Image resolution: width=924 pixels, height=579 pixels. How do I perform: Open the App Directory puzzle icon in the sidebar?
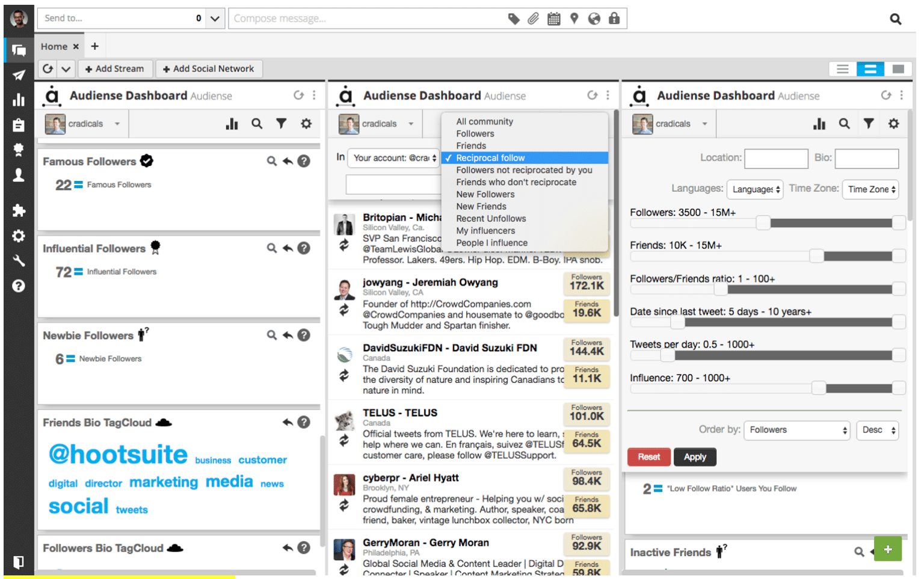coord(18,210)
